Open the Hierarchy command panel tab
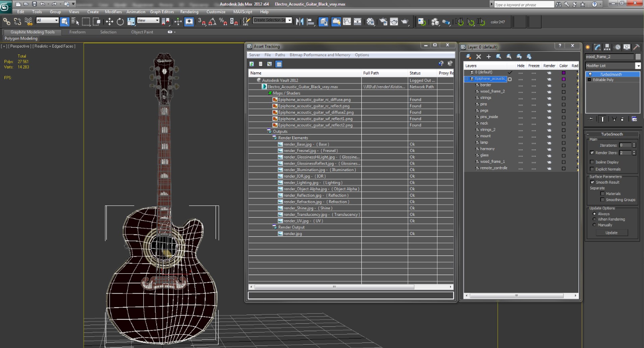 pyautogui.click(x=607, y=47)
